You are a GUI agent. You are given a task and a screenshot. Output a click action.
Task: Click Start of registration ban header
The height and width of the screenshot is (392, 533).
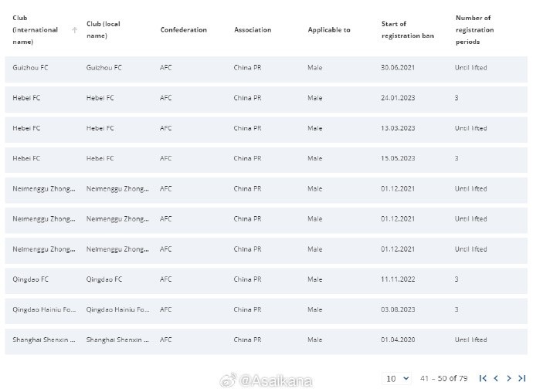(x=408, y=29)
